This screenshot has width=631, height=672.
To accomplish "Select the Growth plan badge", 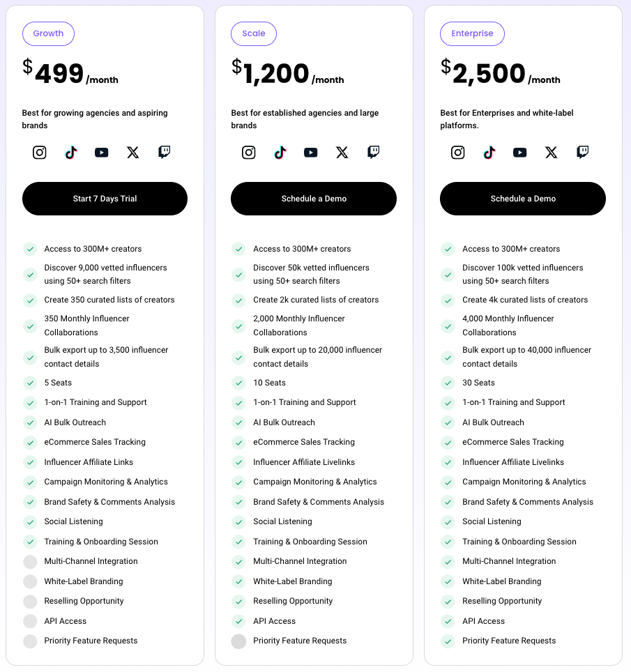I will [48, 33].
